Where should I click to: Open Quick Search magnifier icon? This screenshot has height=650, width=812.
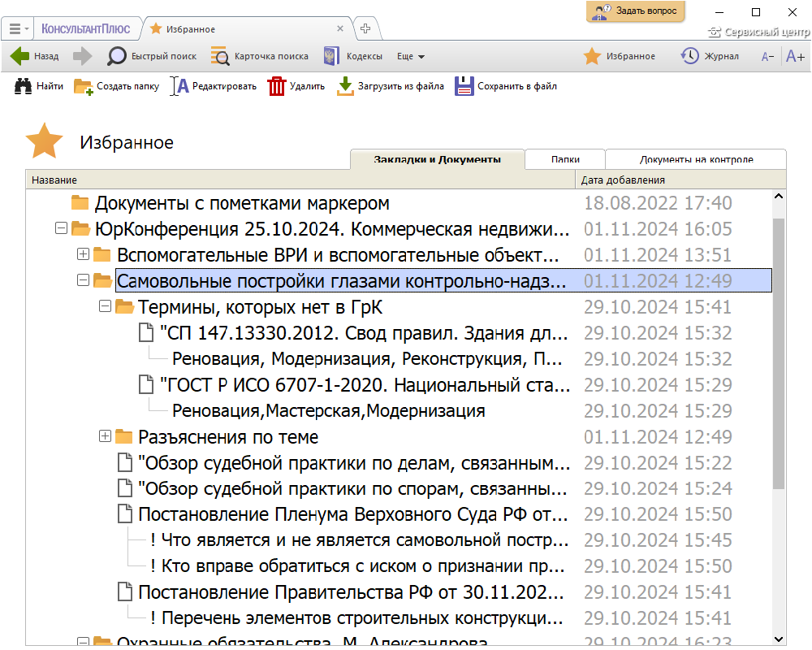(x=118, y=56)
